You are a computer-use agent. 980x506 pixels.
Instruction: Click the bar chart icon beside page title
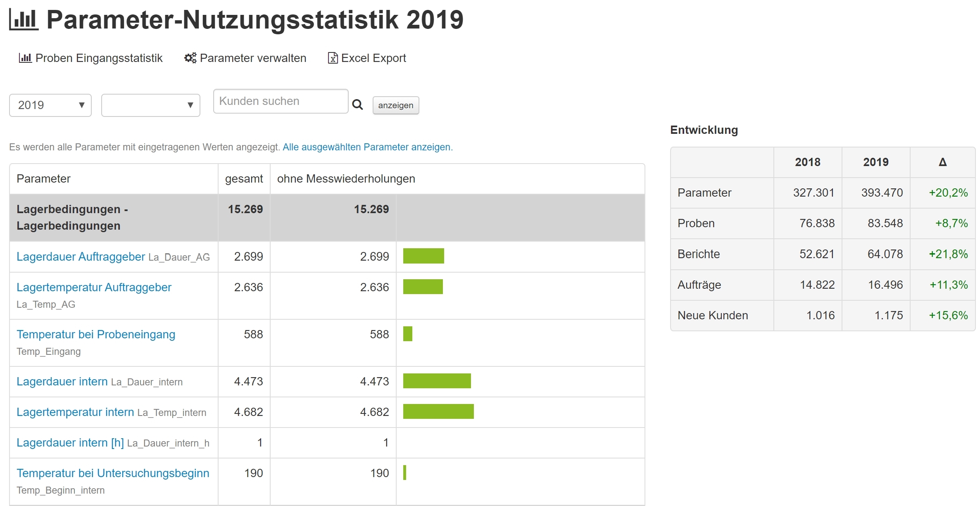pyautogui.click(x=24, y=19)
